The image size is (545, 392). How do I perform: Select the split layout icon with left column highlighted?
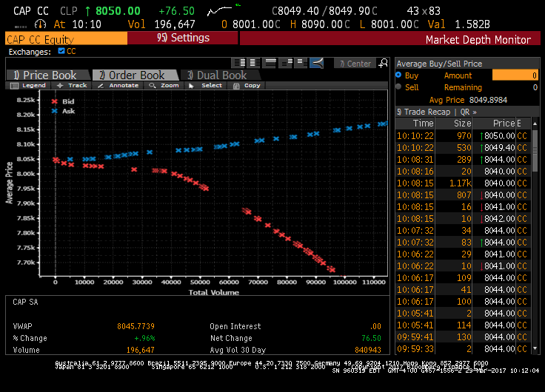tap(255, 63)
